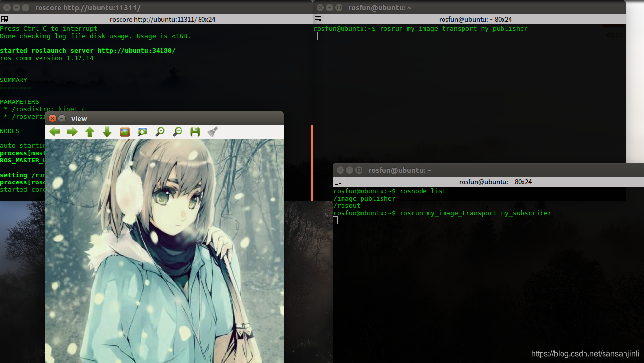Zoom out using the magnifier minus icon
This screenshot has width=644, height=363.
tap(178, 132)
